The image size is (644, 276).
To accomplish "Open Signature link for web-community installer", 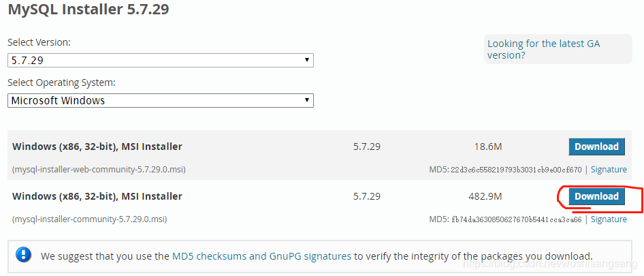I will (x=609, y=170).
